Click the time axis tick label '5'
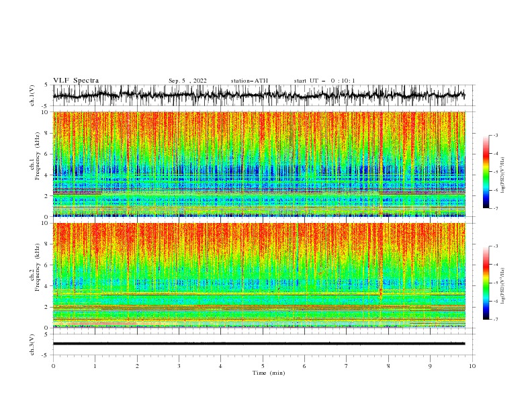Viewport: 532px width, 411px height. click(x=263, y=366)
